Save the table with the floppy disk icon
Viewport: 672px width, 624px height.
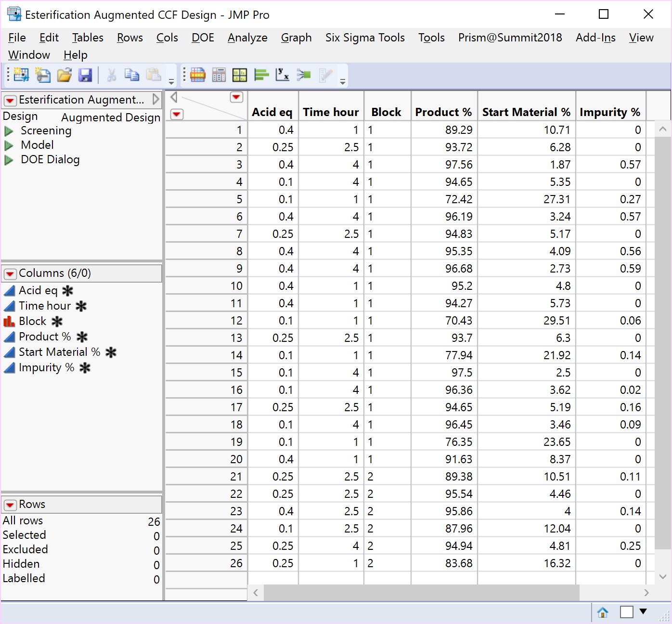pyautogui.click(x=85, y=75)
